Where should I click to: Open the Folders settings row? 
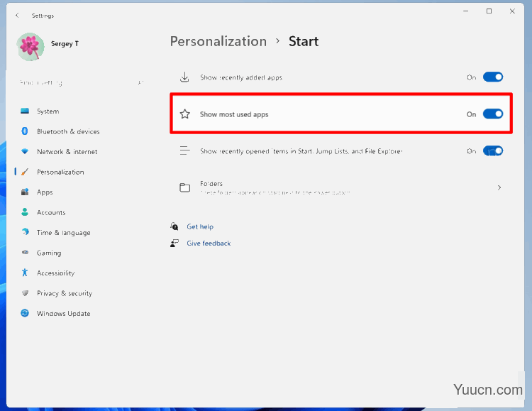click(x=341, y=187)
